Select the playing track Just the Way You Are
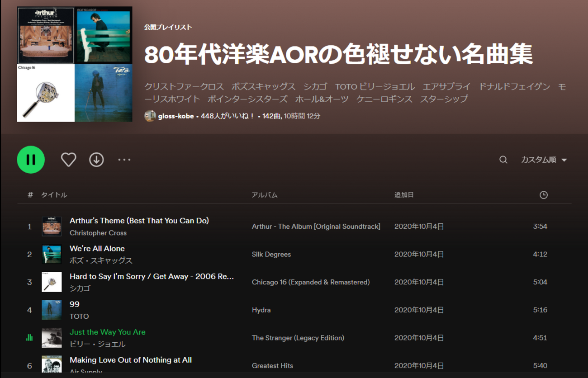 (108, 332)
